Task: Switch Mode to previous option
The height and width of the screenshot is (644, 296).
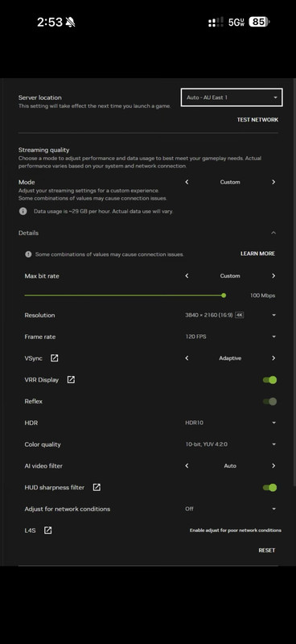Action: pos(187,182)
